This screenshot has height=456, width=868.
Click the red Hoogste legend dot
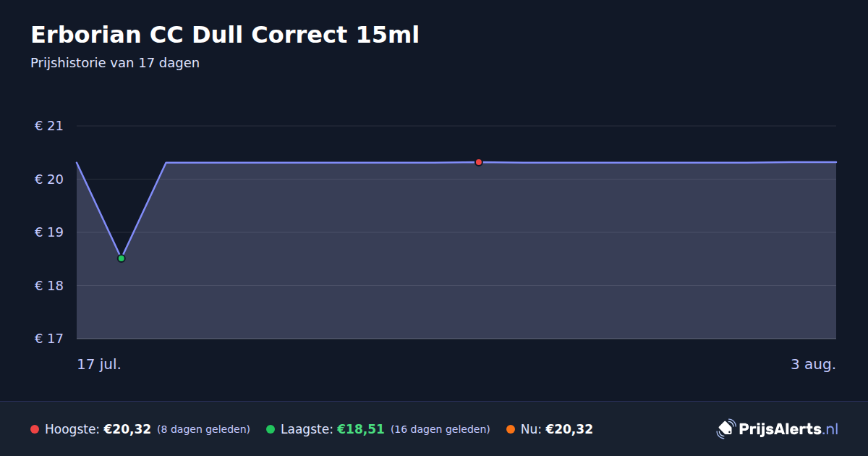point(35,429)
